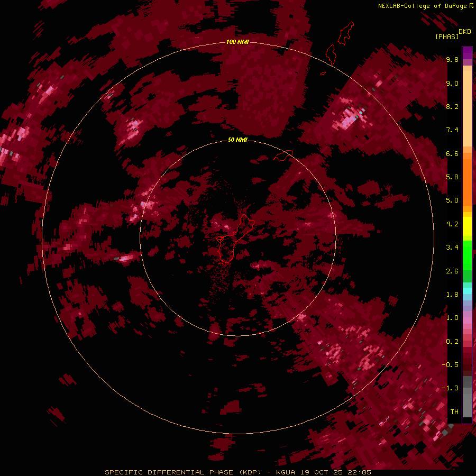The height and width of the screenshot is (476, 476).
Task: Click the 9.0 value on the color scale
Action: click(452, 83)
